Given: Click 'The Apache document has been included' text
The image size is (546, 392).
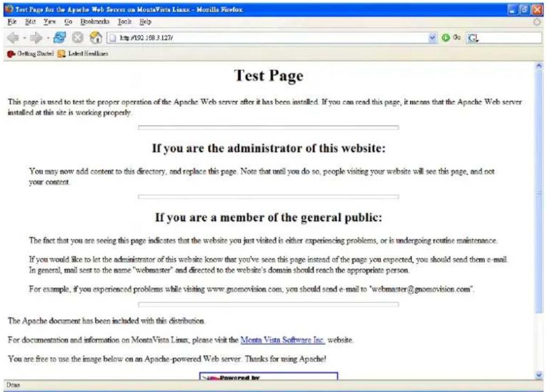Looking at the screenshot, I should 106,321.
